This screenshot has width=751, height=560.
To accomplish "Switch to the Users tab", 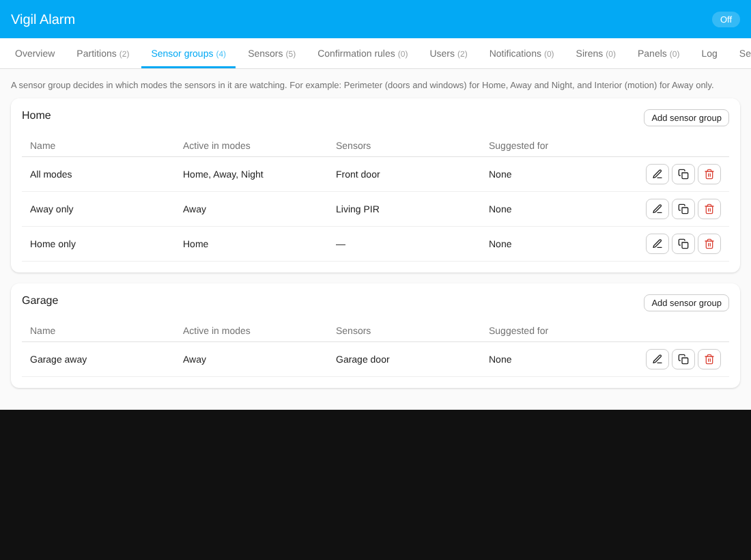I will tap(449, 54).
